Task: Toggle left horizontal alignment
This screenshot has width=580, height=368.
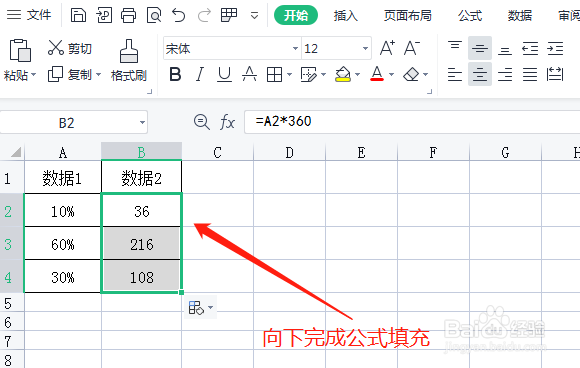Action: pyautogui.click(x=455, y=74)
